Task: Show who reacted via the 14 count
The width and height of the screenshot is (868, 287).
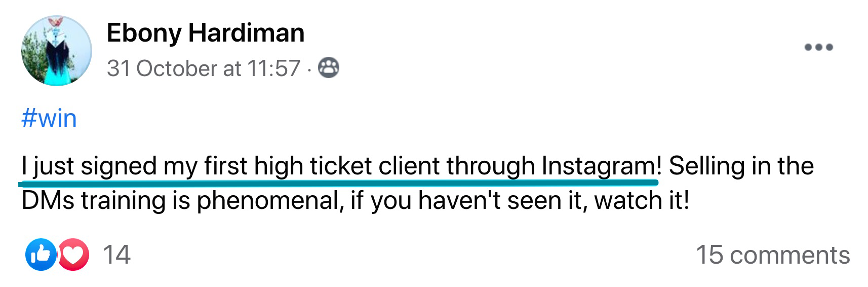Action: pos(116,255)
